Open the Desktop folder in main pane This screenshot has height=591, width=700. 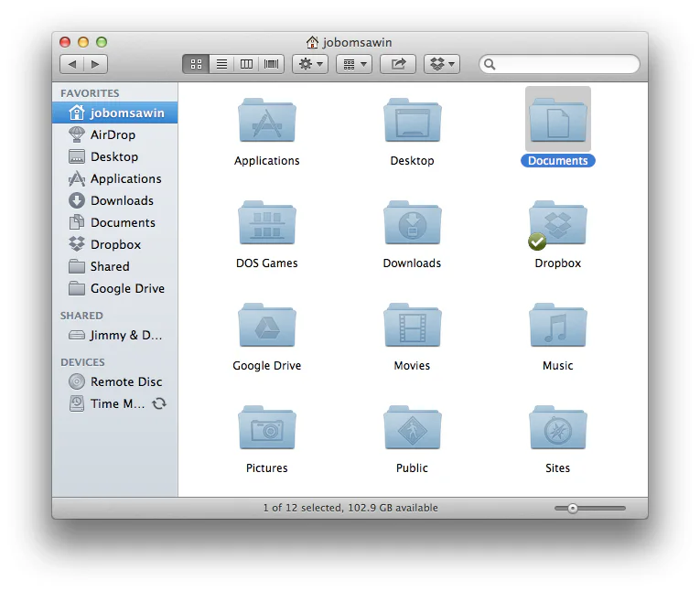tap(413, 121)
